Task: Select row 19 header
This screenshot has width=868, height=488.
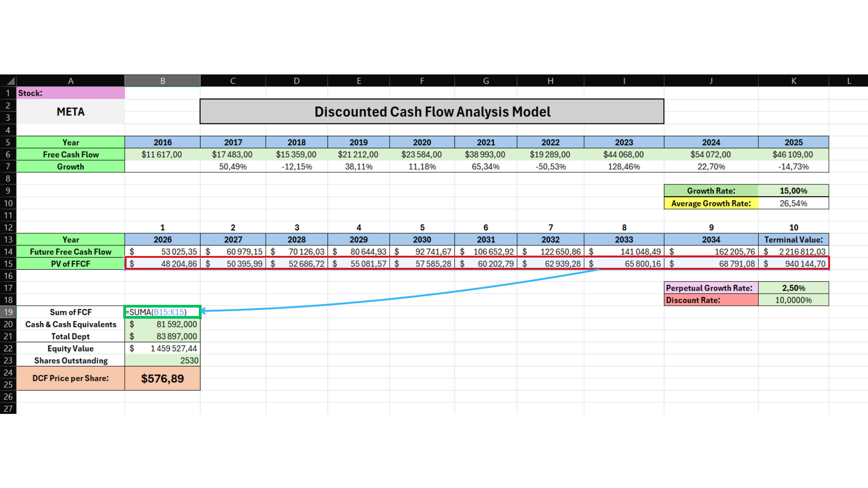Action: (x=8, y=312)
